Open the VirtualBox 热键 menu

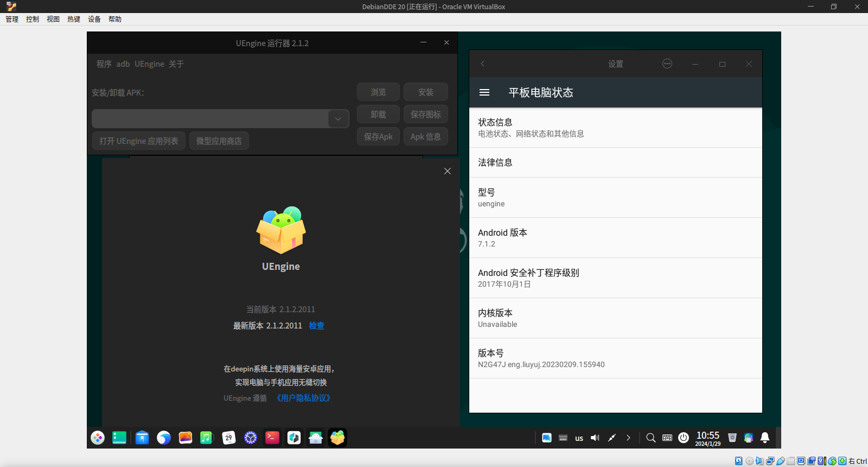(x=74, y=19)
